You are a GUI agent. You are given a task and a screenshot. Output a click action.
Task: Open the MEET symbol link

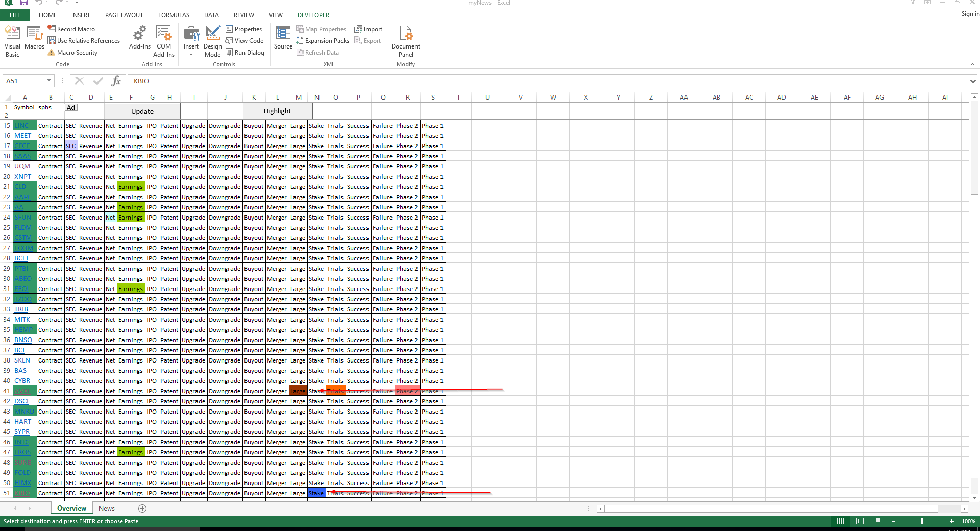pyautogui.click(x=22, y=136)
